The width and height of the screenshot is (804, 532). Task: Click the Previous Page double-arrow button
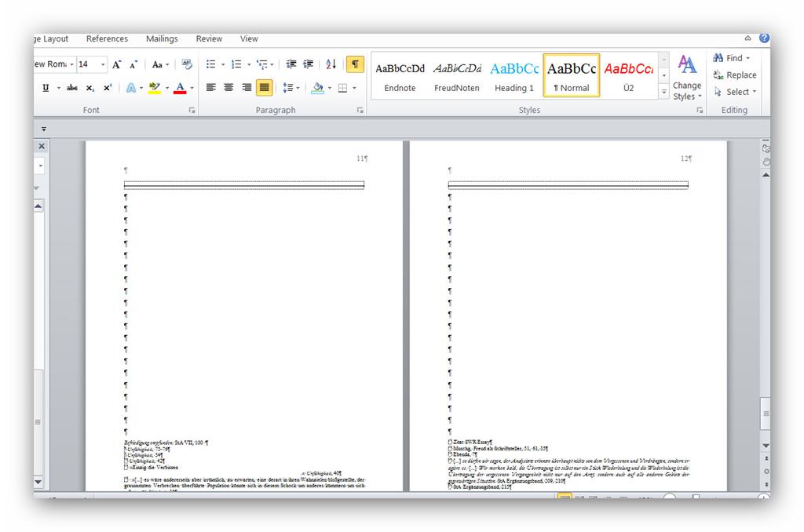[766, 458]
